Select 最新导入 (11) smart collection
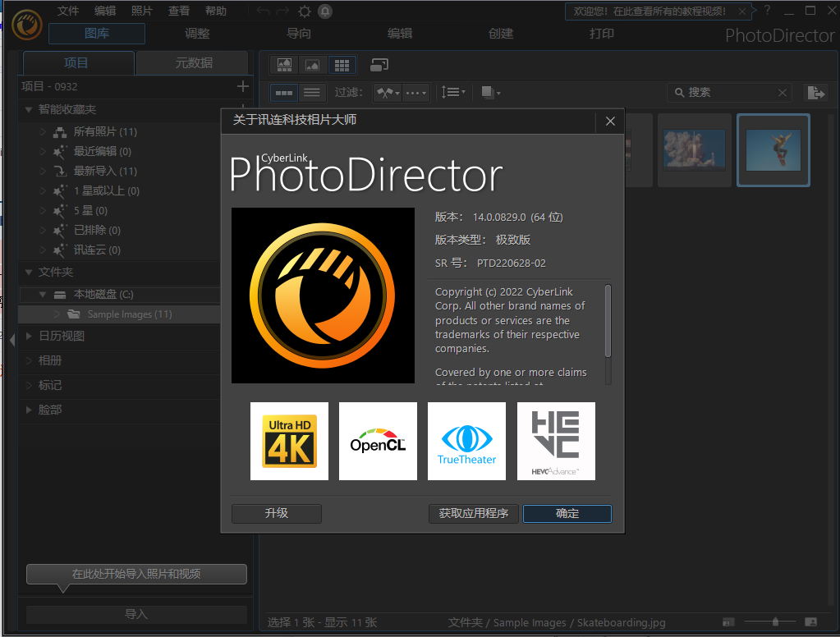840x637 pixels. pyautogui.click(x=105, y=171)
